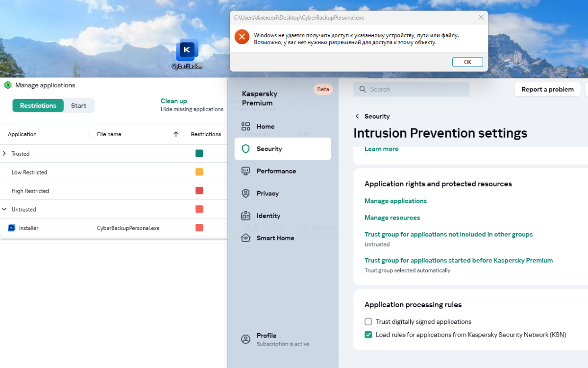Image resolution: width=588 pixels, height=368 pixels.
Task: Click the yellow restriction swatch for Low Restricted
Action: (x=199, y=172)
